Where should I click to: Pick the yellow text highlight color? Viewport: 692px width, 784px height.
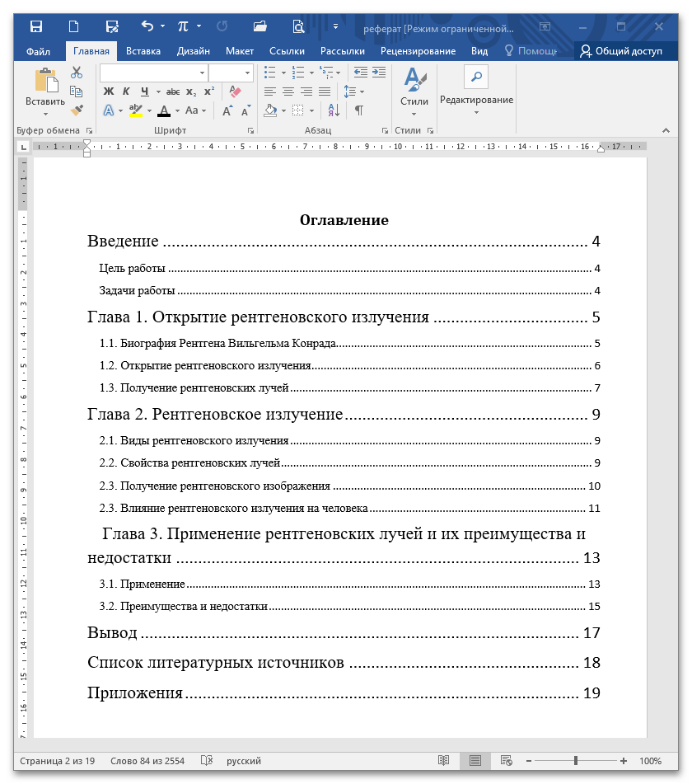coord(136,110)
